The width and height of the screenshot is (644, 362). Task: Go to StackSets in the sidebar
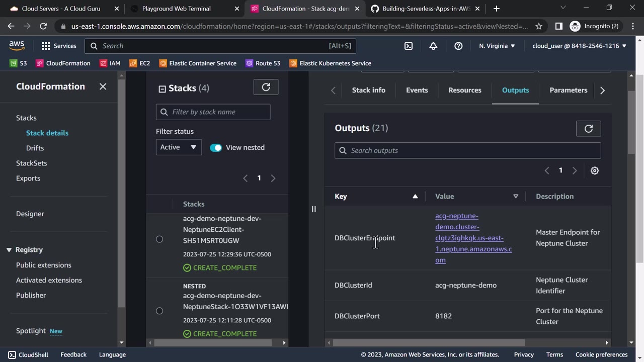(31, 163)
